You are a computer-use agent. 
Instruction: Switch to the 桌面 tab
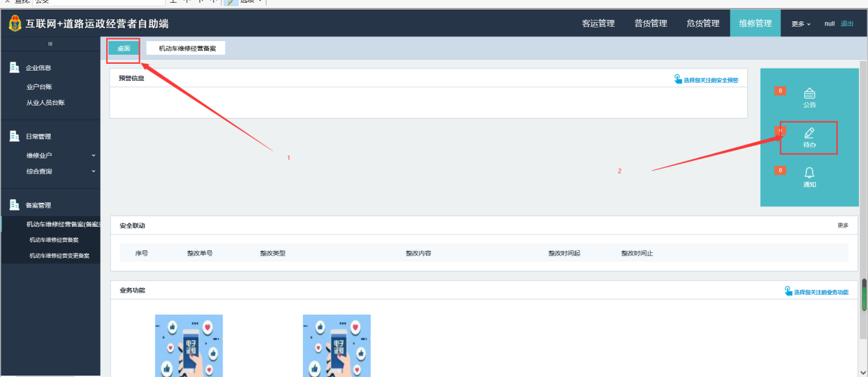point(123,49)
